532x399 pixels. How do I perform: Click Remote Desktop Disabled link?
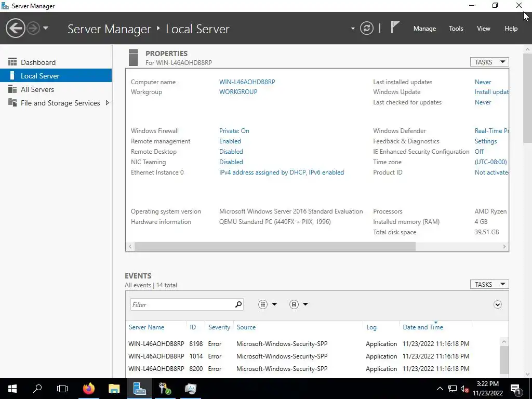tap(231, 151)
